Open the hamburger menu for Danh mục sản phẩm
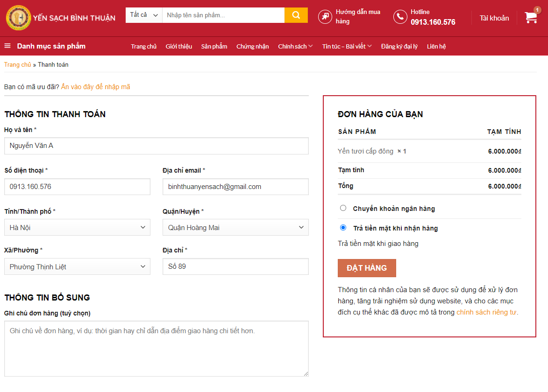 click(7, 46)
